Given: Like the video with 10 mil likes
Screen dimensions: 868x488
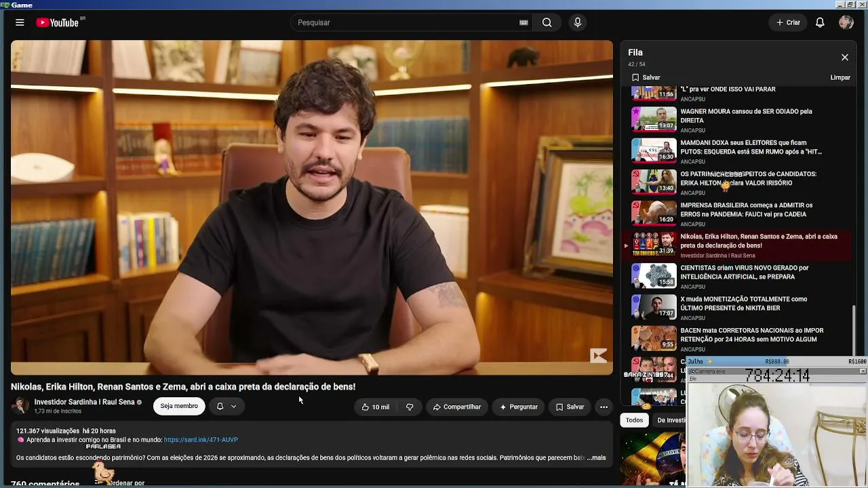Looking at the screenshot, I should pyautogui.click(x=375, y=407).
